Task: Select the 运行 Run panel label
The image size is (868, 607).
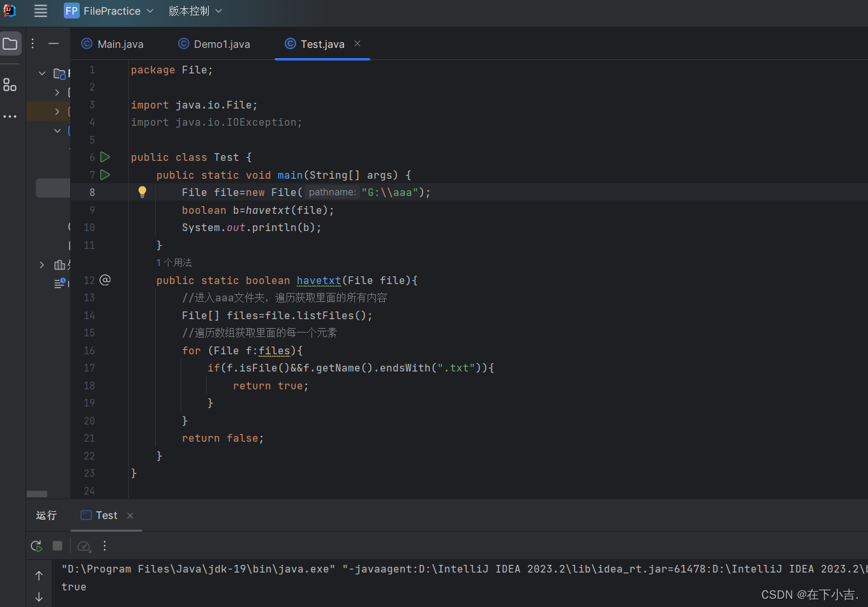Action: [47, 515]
